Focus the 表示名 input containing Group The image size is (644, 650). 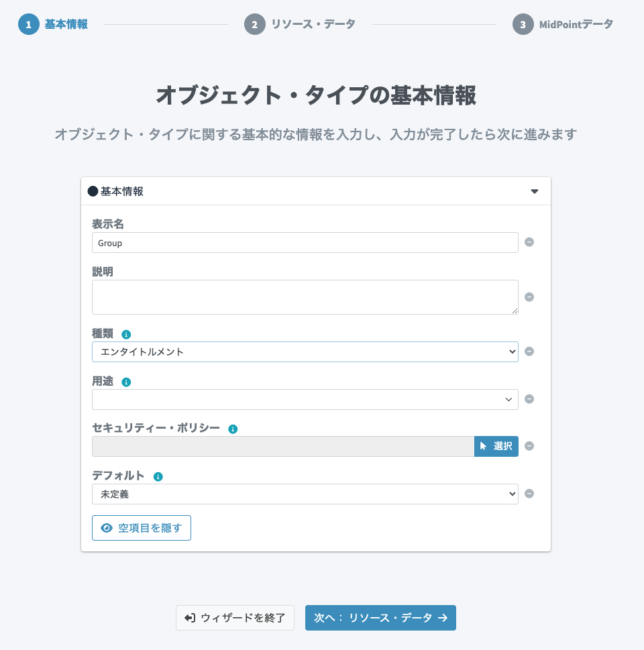pos(305,243)
